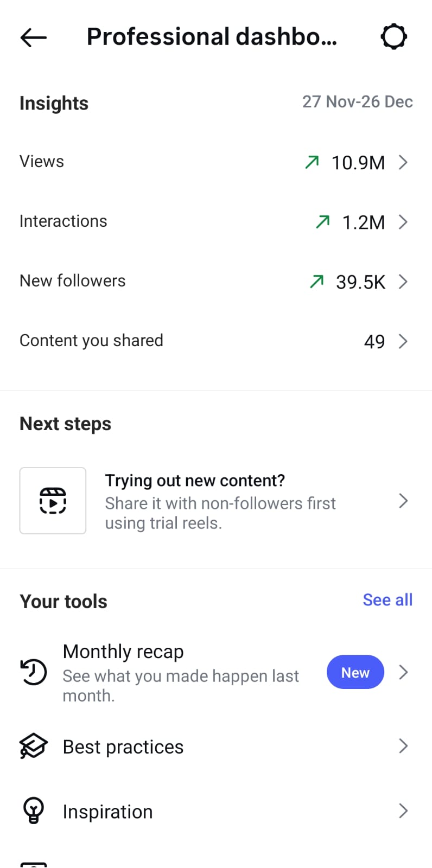Tap the Inspiration lightbulb icon
This screenshot has width=432, height=868.
(x=34, y=810)
